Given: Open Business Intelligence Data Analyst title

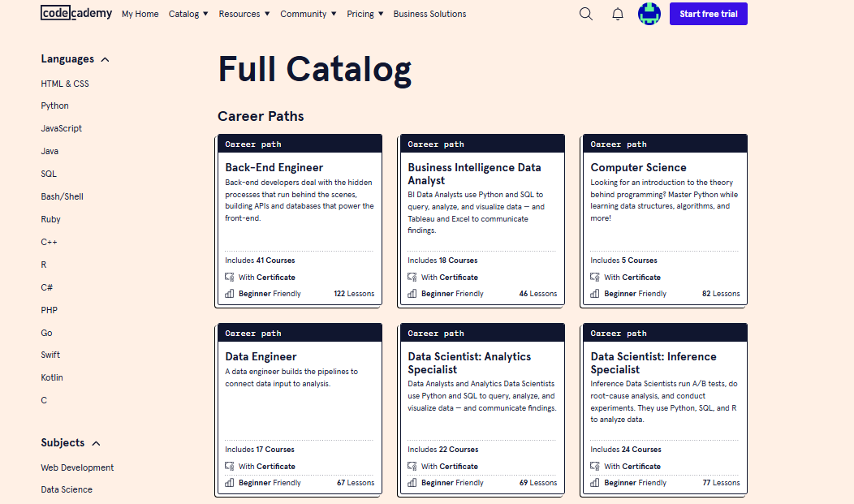Looking at the screenshot, I should point(474,174).
